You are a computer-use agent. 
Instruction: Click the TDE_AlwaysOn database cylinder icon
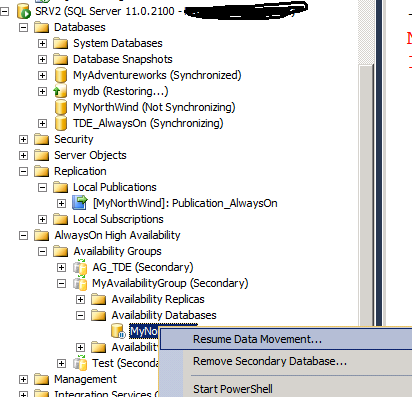point(61,123)
